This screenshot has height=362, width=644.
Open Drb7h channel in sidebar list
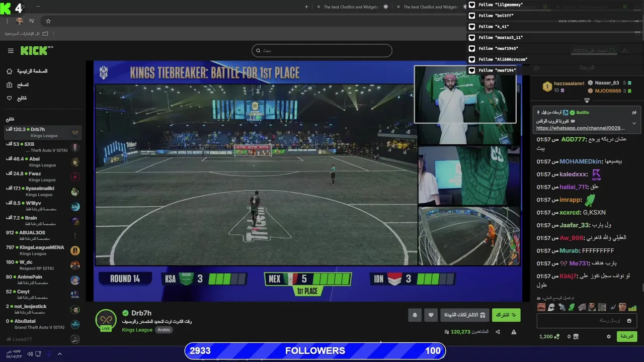[42, 132]
